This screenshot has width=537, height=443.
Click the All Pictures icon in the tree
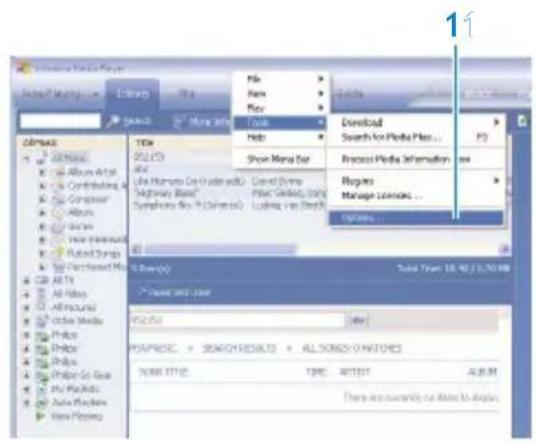tap(41, 307)
